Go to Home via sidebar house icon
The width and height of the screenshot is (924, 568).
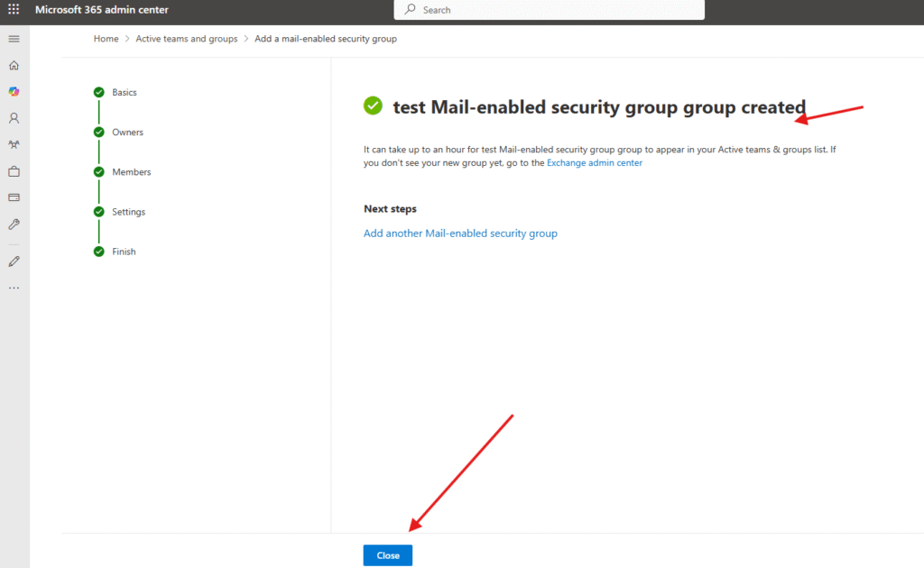14,66
